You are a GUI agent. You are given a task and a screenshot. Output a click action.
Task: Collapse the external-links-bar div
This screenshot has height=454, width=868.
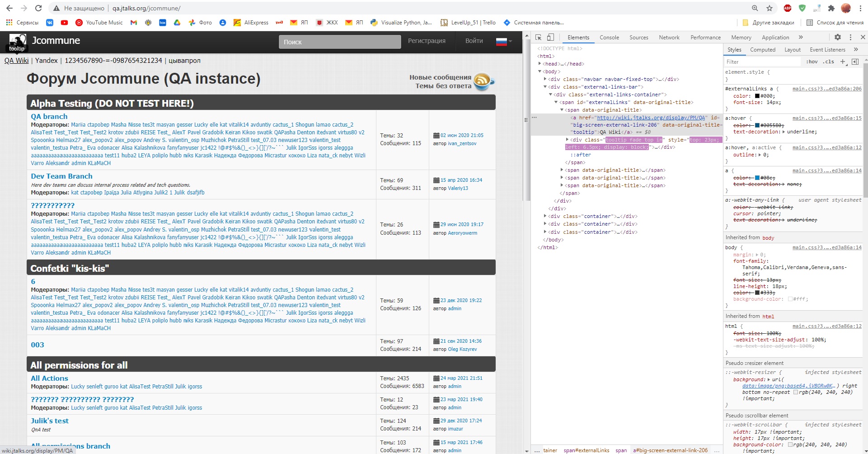(545, 87)
